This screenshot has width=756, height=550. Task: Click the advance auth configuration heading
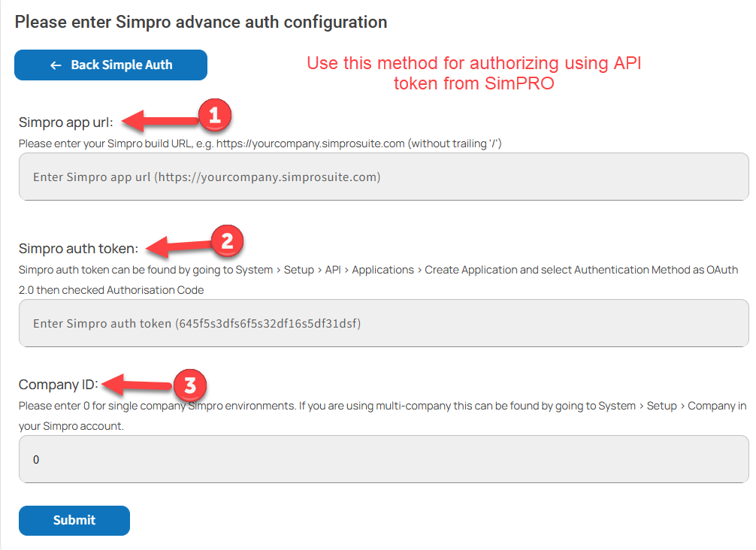click(x=201, y=22)
